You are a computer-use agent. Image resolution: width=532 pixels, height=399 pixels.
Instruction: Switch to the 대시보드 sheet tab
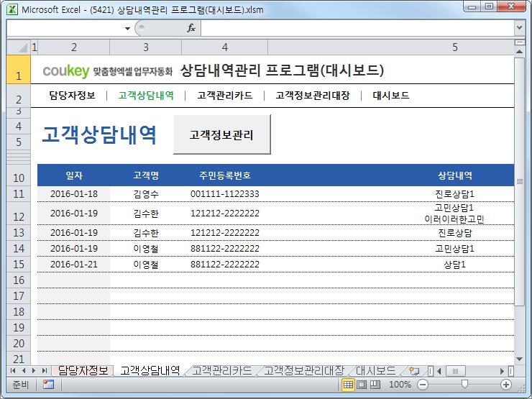[375, 370]
